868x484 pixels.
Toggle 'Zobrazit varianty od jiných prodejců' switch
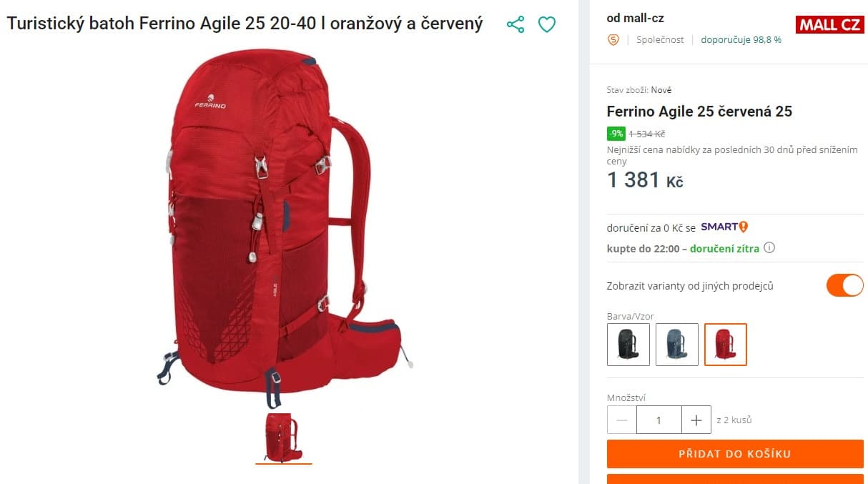[x=844, y=285]
